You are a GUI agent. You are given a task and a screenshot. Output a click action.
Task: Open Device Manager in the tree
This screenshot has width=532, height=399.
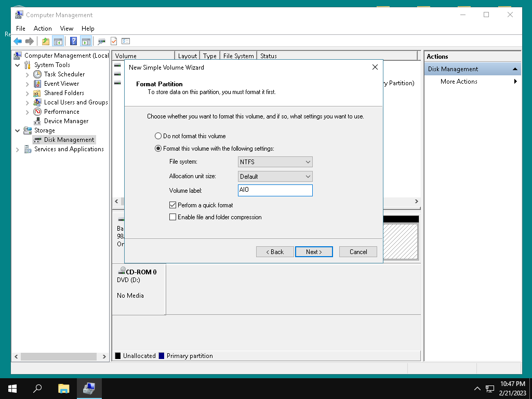coord(66,121)
